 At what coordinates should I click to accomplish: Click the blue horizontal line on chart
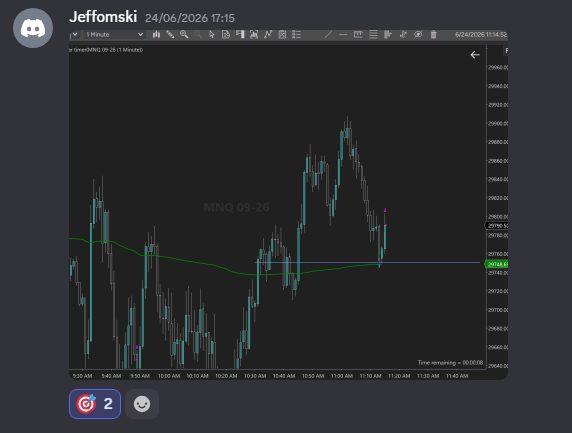coord(367,262)
